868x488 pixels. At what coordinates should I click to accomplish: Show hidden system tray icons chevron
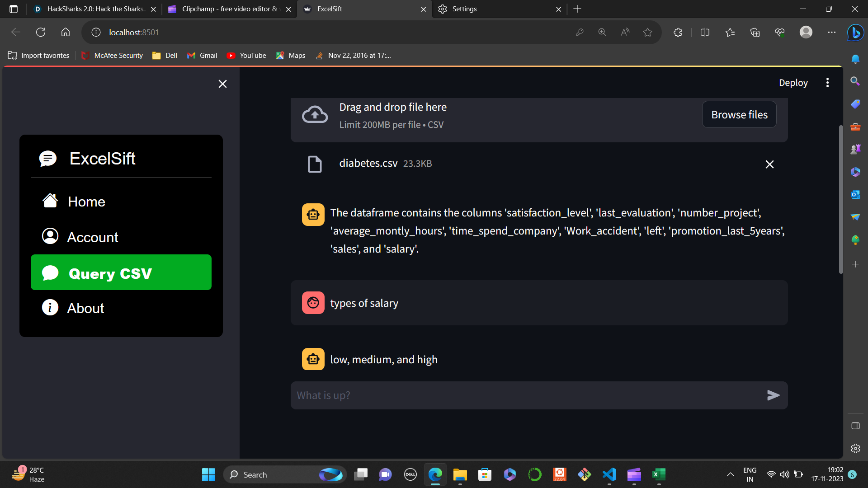[730, 474]
